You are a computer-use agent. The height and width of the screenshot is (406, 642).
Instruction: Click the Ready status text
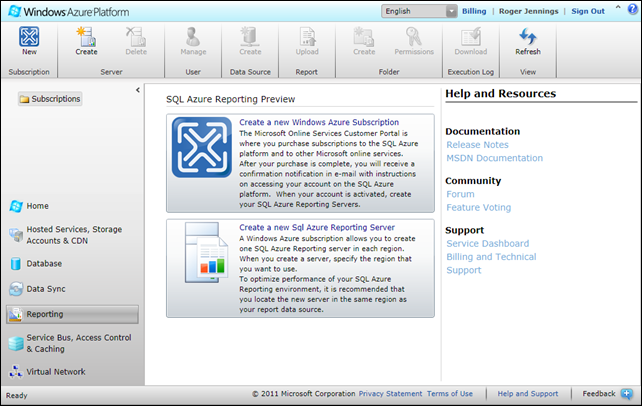16,395
